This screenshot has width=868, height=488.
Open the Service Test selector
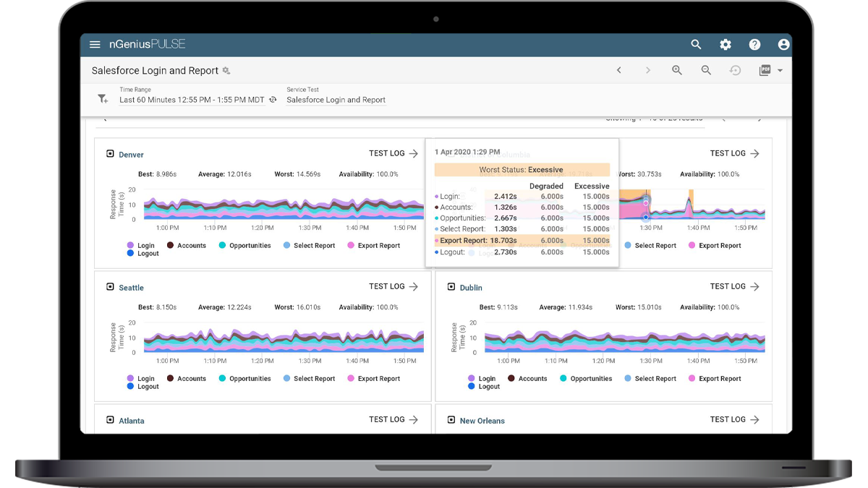pyautogui.click(x=336, y=100)
